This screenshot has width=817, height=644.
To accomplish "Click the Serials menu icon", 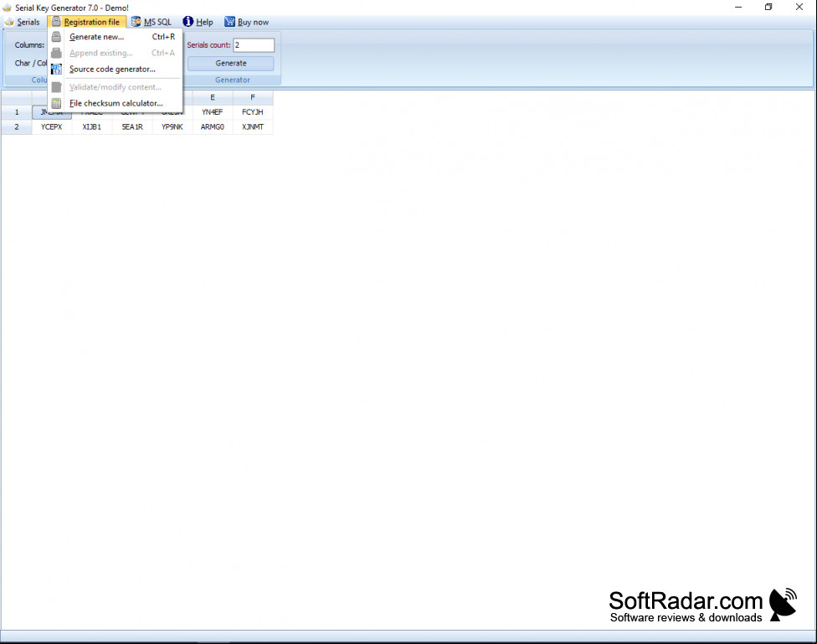I will click(x=9, y=22).
